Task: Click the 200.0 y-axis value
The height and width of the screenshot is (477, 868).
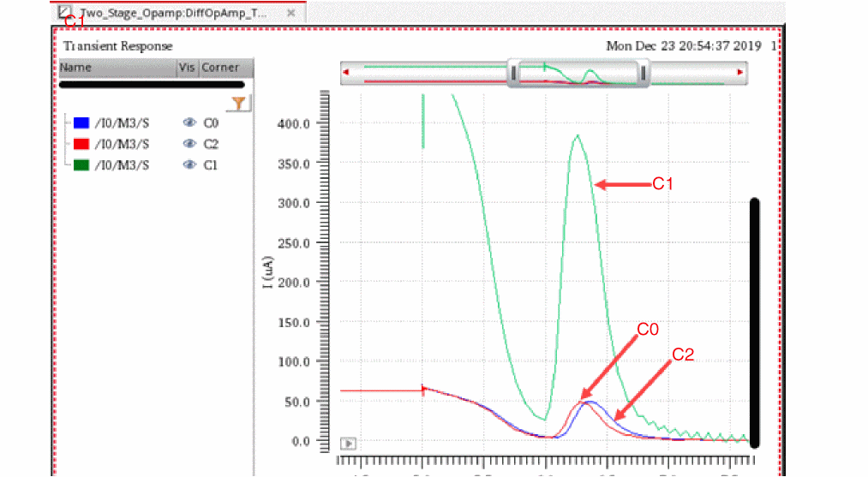Action: click(x=293, y=283)
